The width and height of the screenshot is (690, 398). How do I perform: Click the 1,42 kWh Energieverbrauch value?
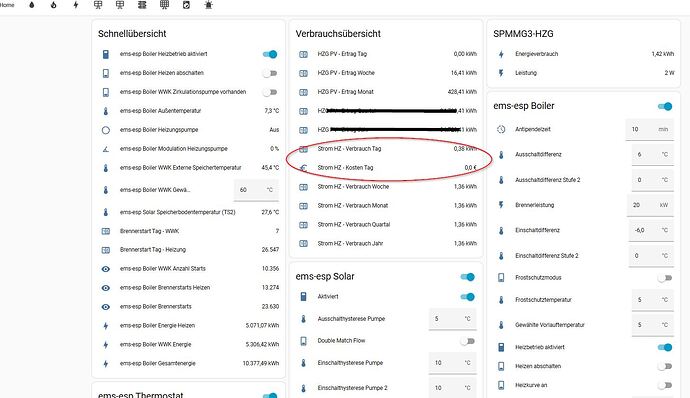tap(663, 54)
